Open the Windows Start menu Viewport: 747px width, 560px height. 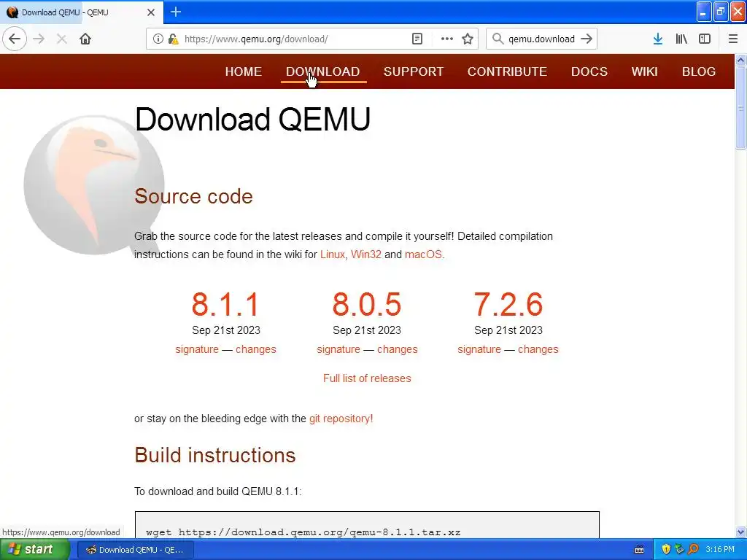(x=34, y=550)
